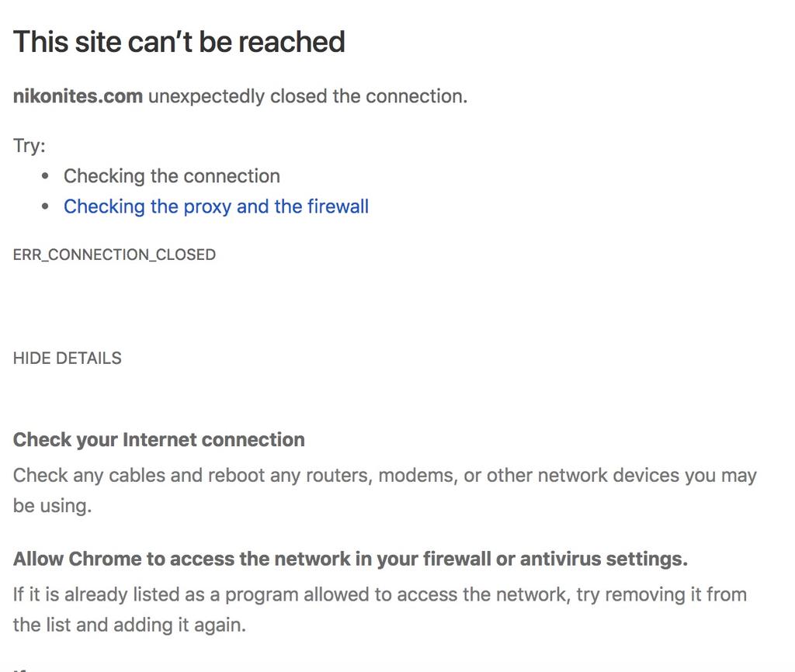Collapse details with HIDE DETAILS
Viewport: 795px width, 672px height.
tap(68, 359)
